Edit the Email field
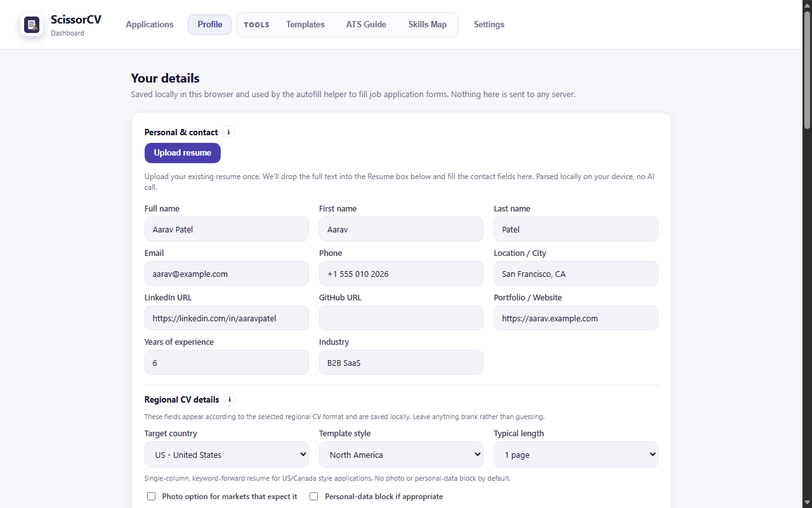 click(x=226, y=274)
